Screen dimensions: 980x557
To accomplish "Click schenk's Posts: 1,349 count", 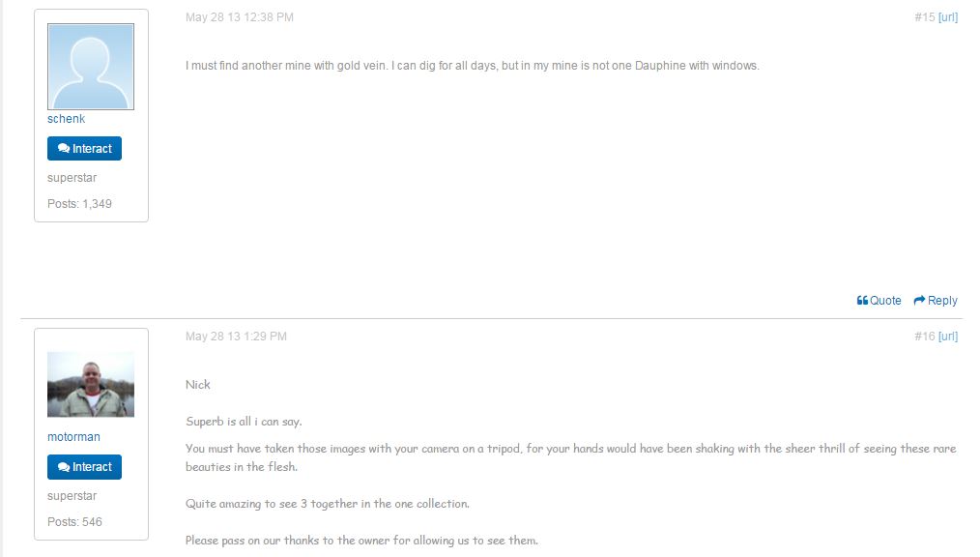I will (x=79, y=204).
